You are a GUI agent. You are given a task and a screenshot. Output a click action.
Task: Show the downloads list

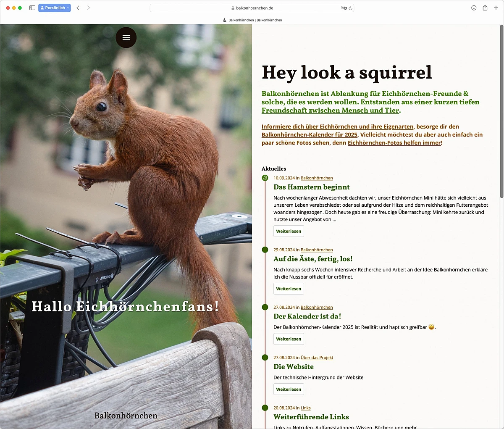(474, 8)
